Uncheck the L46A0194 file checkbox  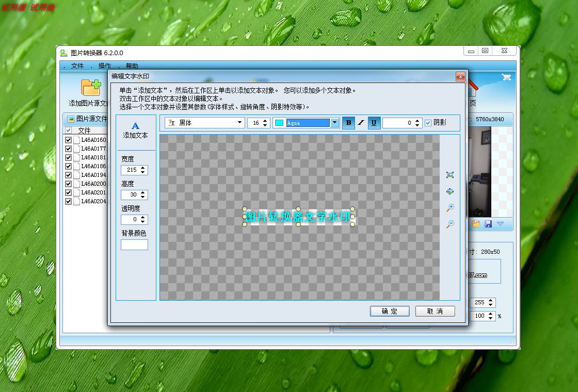click(68, 175)
